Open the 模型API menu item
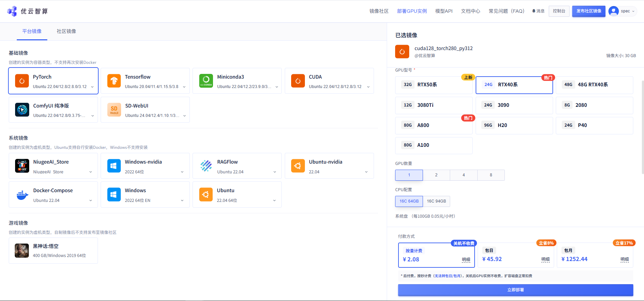 444,11
